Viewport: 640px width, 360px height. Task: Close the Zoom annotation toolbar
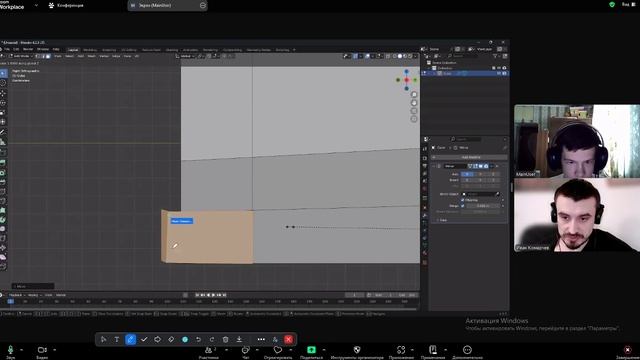[x=289, y=339]
